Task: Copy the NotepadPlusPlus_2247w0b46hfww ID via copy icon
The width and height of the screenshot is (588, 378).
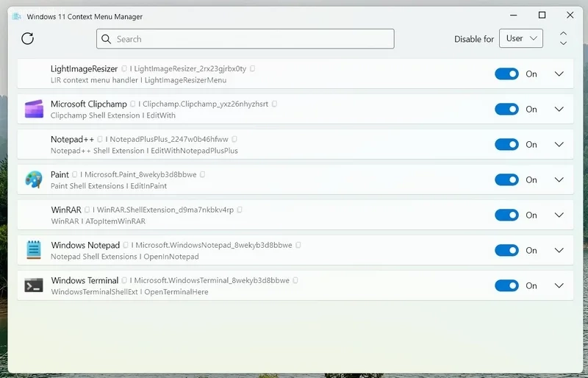Action: tap(234, 139)
